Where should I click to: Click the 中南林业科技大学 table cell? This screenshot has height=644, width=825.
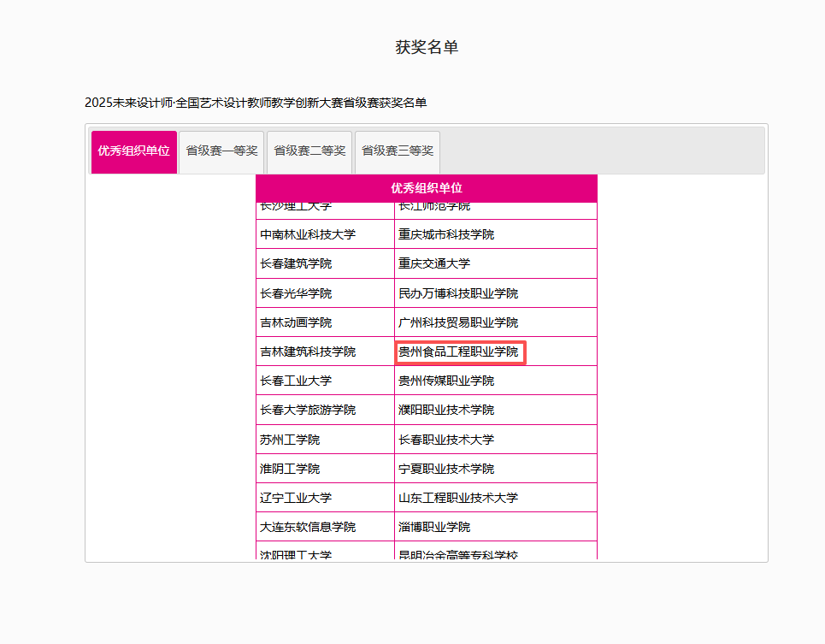pos(308,234)
